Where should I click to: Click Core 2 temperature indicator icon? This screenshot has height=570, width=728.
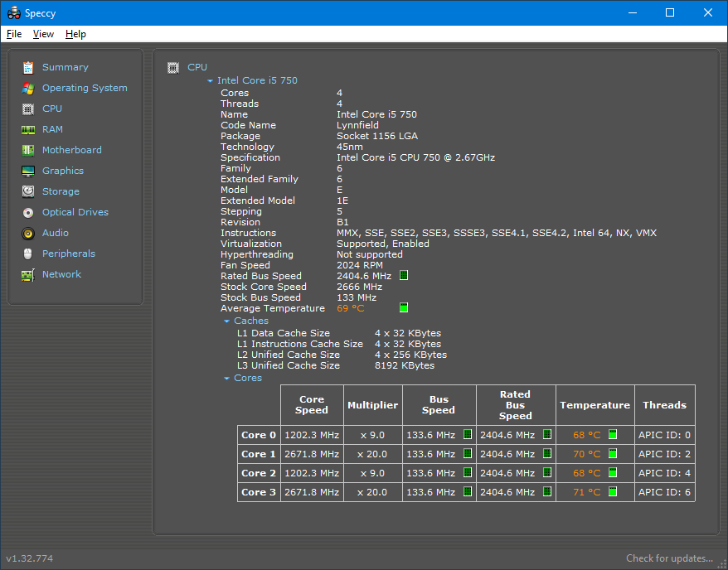pos(613,472)
